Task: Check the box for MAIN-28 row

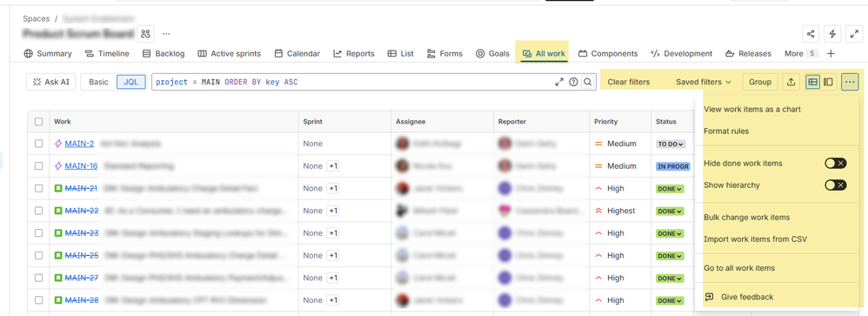Action: [39, 300]
